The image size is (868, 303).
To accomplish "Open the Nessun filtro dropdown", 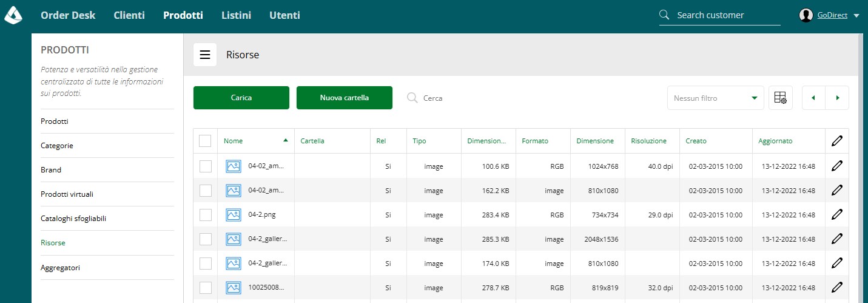I will pyautogui.click(x=716, y=98).
